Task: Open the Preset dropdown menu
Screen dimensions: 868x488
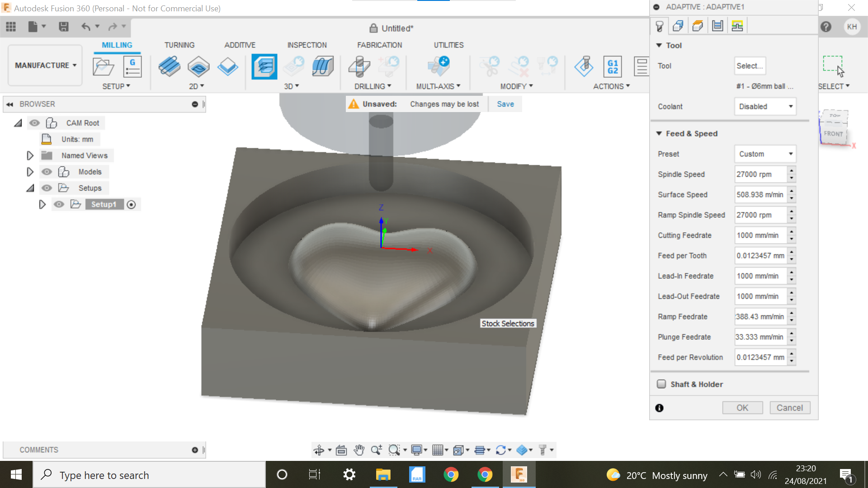Action: point(765,154)
